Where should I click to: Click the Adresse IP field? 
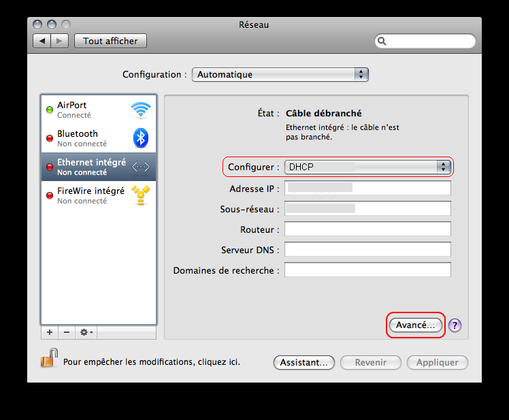point(367,188)
